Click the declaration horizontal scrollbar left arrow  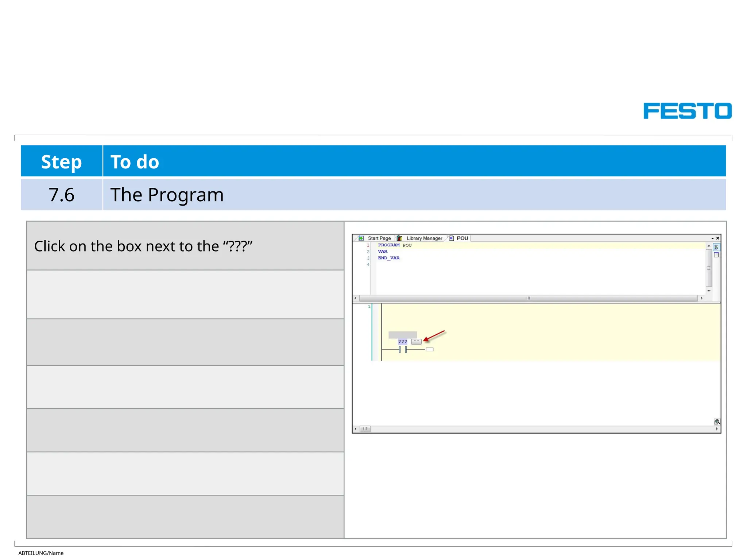tap(356, 298)
